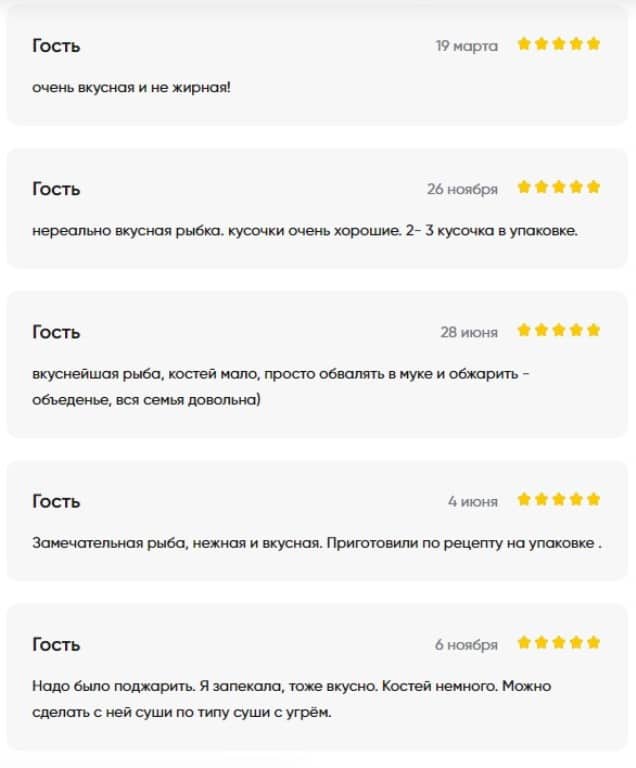The width and height of the screenshot is (636, 768).
Task: Click the review starting with "Замечательная рыба"
Action: [316, 543]
